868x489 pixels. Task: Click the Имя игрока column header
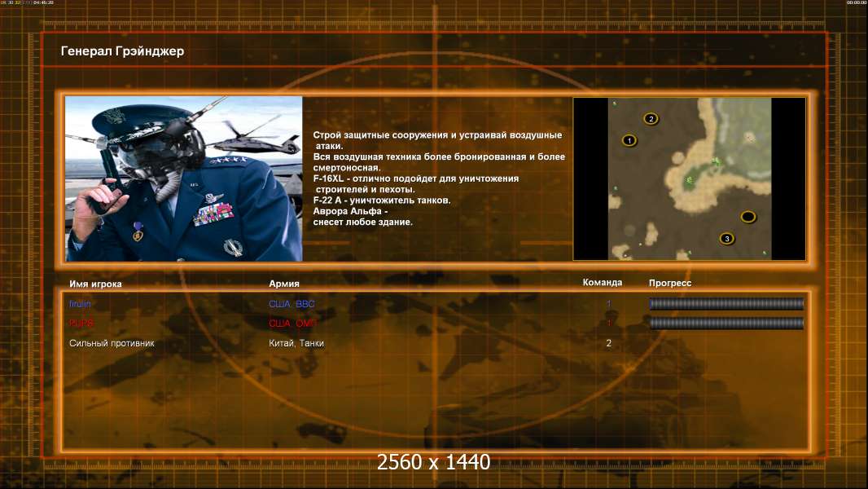click(x=95, y=284)
